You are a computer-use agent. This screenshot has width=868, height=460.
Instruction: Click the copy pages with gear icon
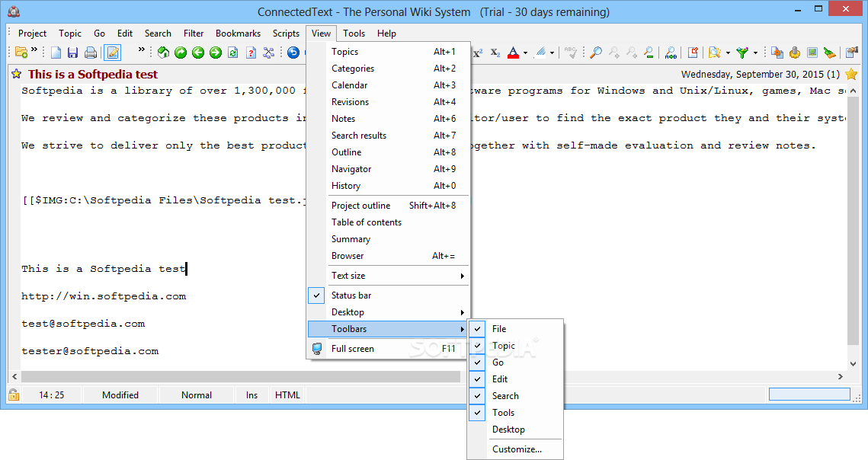click(777, 53)
